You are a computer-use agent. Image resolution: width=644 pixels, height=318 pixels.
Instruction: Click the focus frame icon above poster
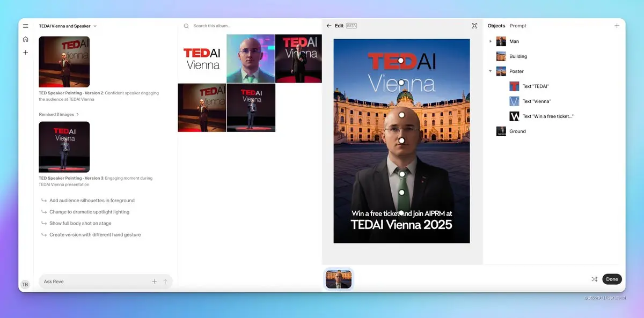474,26
